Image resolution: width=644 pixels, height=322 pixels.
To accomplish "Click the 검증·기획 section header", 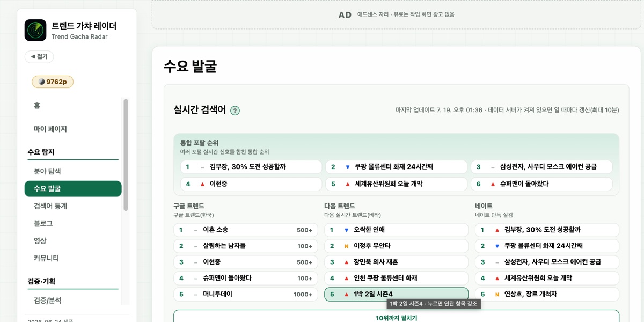I will (41, 281).
